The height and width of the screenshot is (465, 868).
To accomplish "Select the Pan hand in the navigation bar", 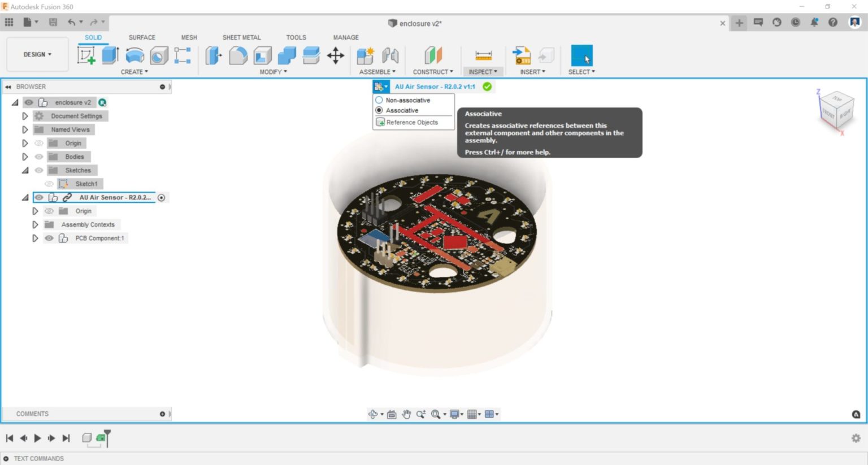I will pyautogui.click(x=406, y=414).
